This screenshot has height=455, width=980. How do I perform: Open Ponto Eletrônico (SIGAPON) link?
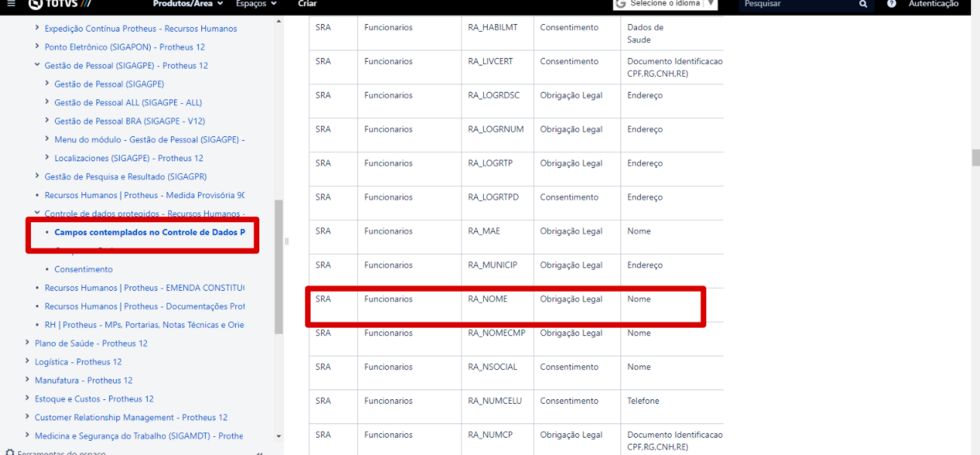(x=124, y=47)
